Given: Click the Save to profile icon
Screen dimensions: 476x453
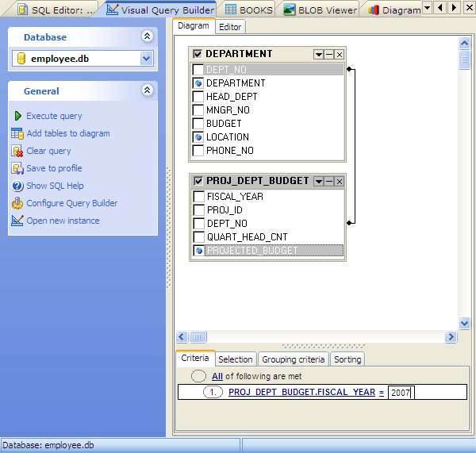Looking at the screenshot, I should [17, 168].
